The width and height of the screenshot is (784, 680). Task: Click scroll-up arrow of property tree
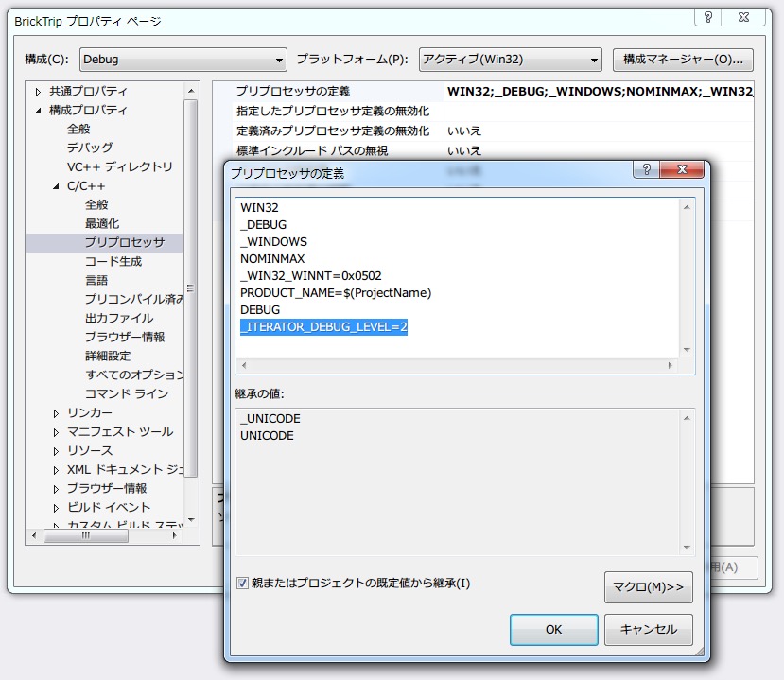point(191,91)
